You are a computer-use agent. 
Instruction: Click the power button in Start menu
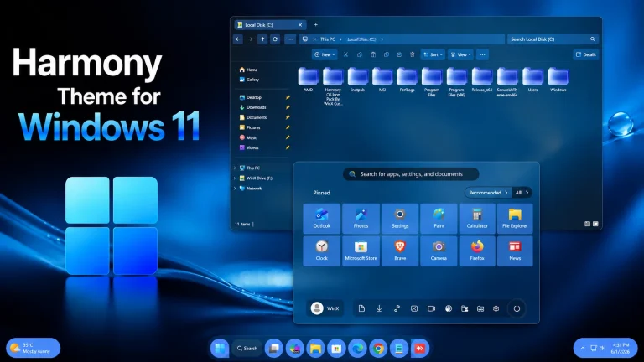pos(517,308)
